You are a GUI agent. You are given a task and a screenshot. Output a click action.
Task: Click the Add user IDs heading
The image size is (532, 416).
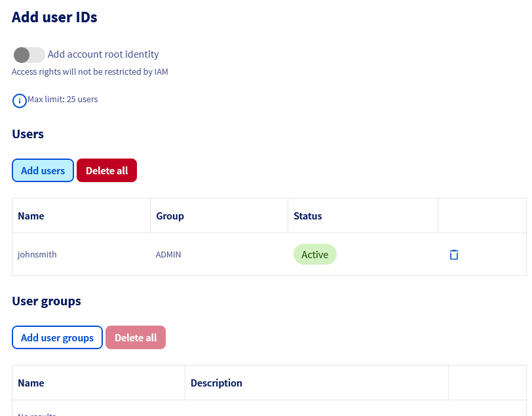pyautogui.click(x=54, y=18)
